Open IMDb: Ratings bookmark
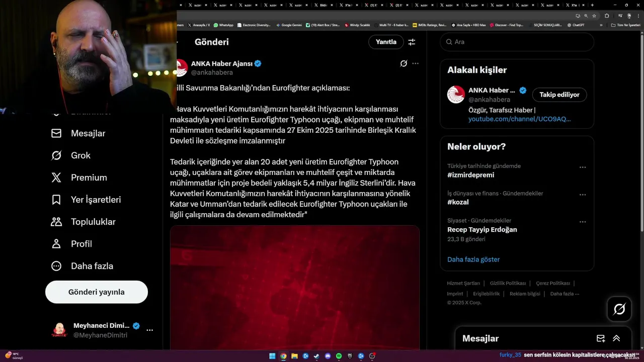 [429, 25]
